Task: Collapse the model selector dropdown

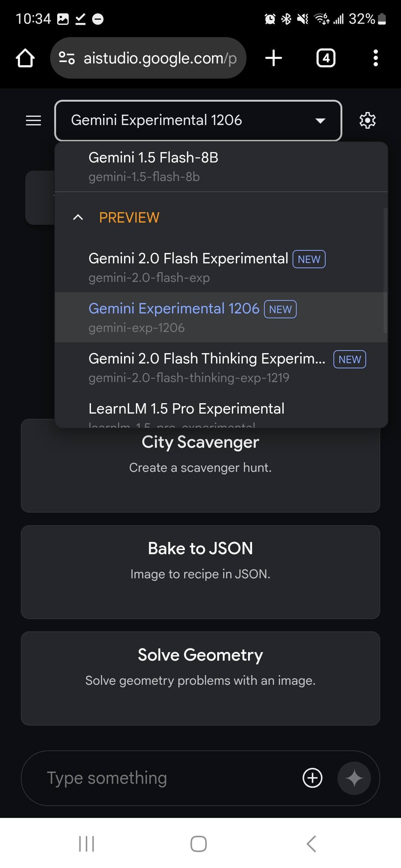Action: (320, 121)
